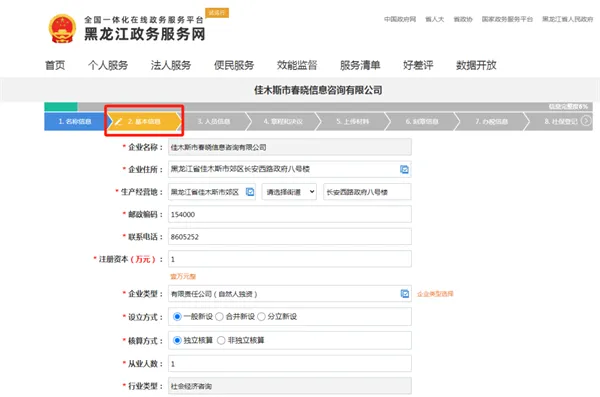Open the 服务清单 navigation menu
Viewport: 600px width, 397px height.
(360, 65)
